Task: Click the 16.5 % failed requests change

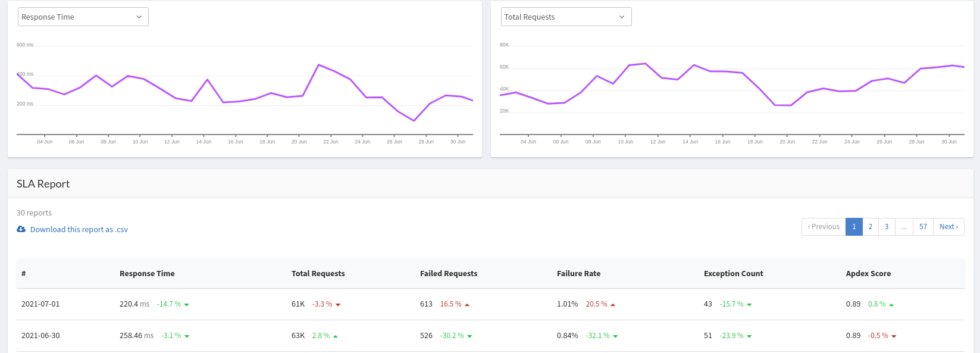Action: coord(451,304)
